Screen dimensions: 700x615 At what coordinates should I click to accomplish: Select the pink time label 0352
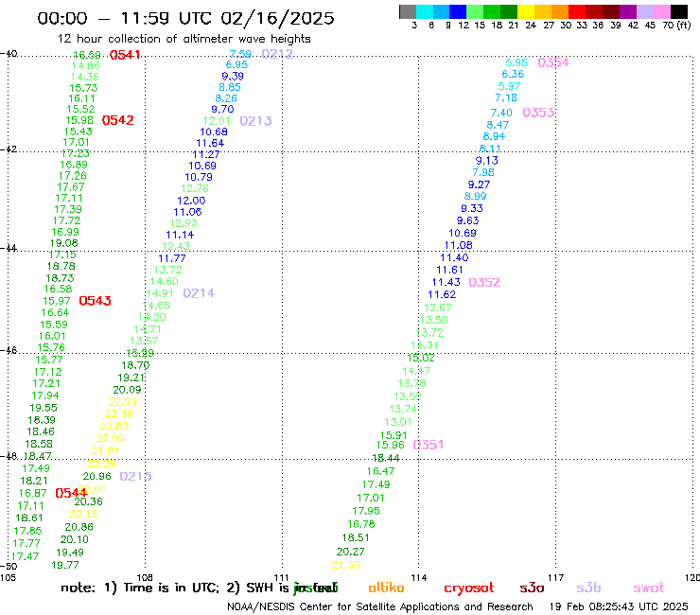point(485,282)
